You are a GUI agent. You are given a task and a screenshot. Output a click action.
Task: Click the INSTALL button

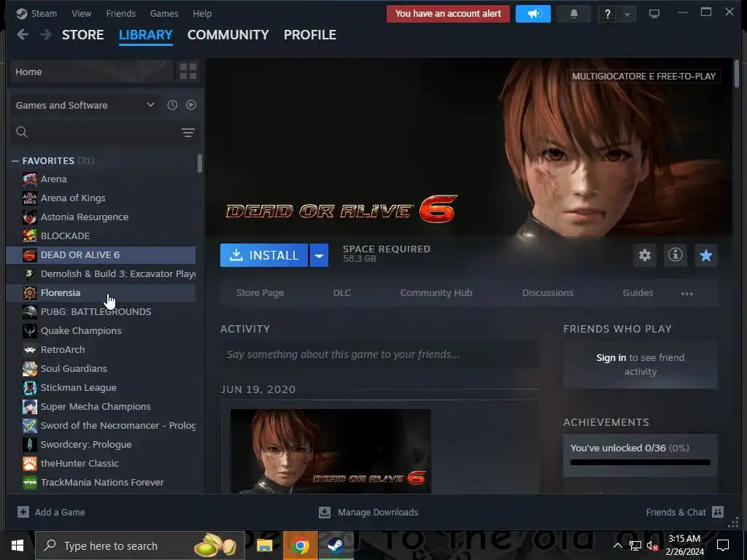(264, 255)
